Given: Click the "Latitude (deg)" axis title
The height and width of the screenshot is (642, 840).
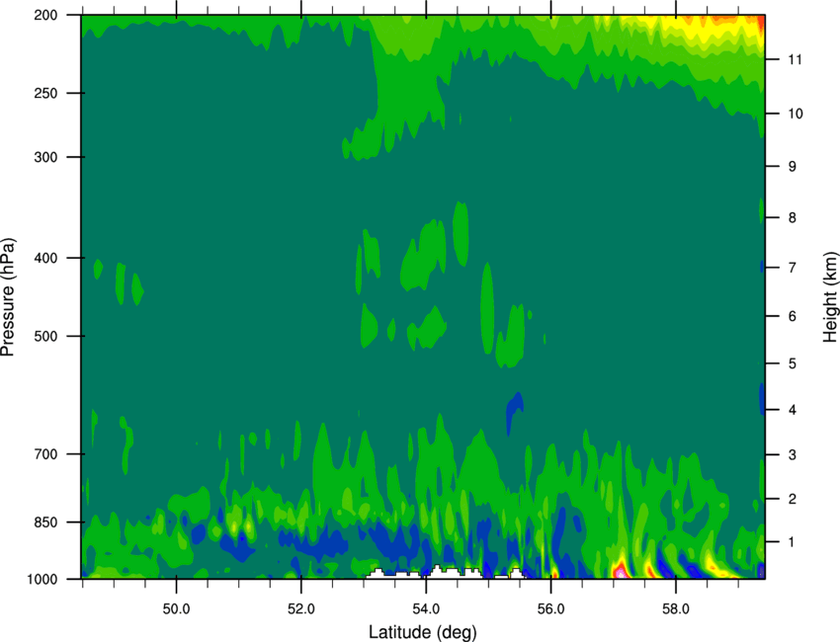Looking at the screenshot, I should tap(423, 632).
